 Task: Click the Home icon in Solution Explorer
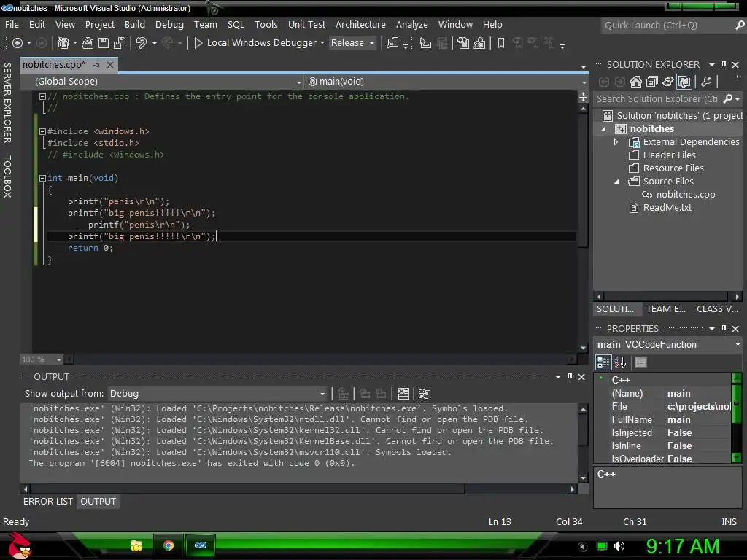coord(635,82)
